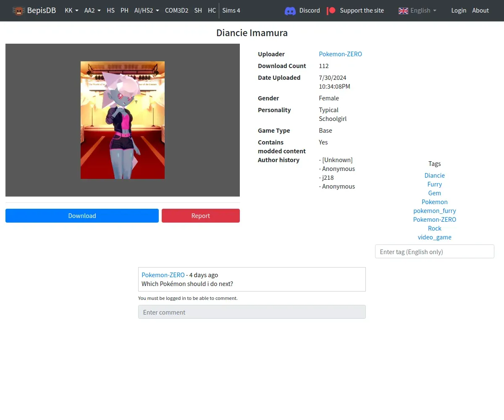Image resolution: width=504 pixels, height=420 pixels.
Task: Click the download count value 112
Action: 324,66
